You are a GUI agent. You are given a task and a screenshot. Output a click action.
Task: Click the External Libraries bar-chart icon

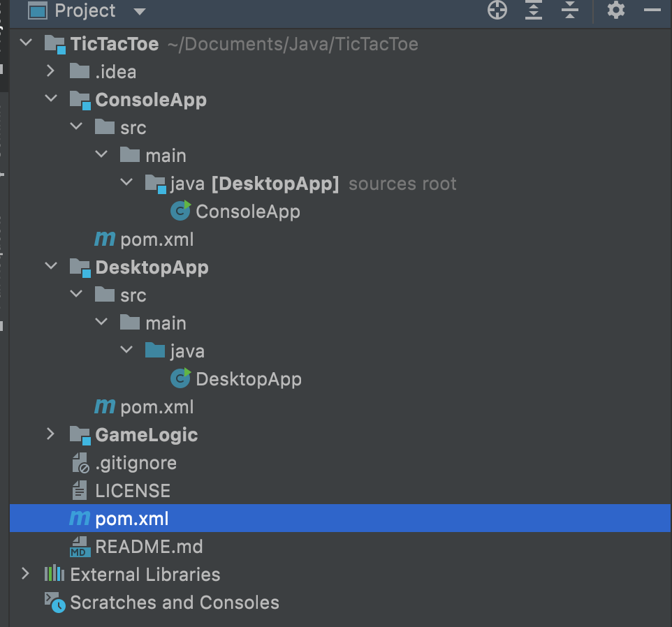click(x=54, y=573)
